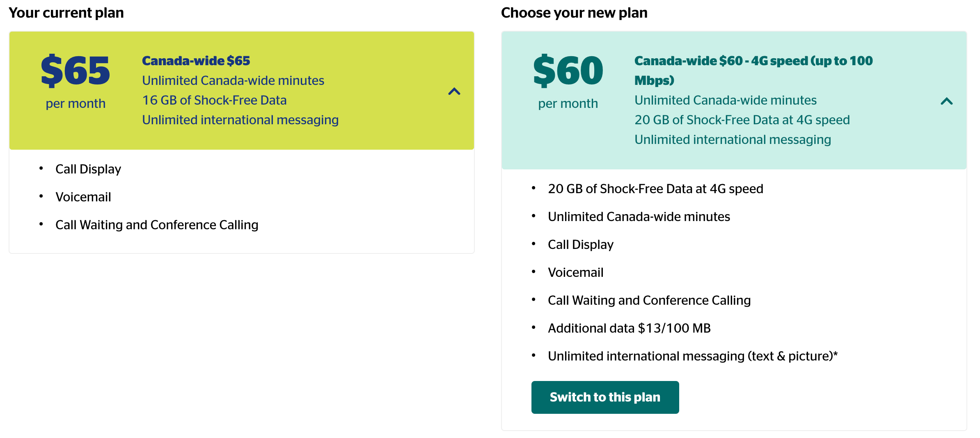This screenshot has height=438, width=980.
Task: Click Unlimited international messaging text and picture bullet
Action: (691, 356)
